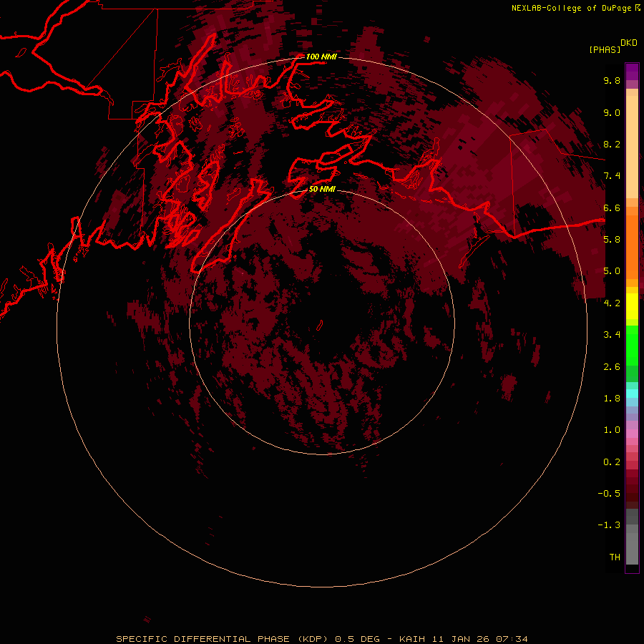Click the 1.8 value on color scale
644x644 pixels.
(x=612, y=399)
